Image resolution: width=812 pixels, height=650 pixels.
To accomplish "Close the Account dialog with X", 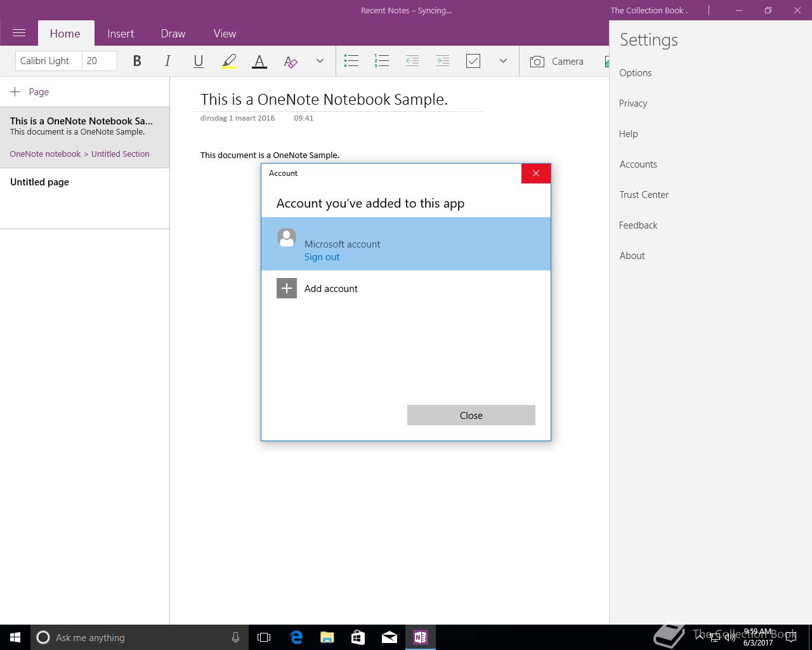I will click(536, 173).
